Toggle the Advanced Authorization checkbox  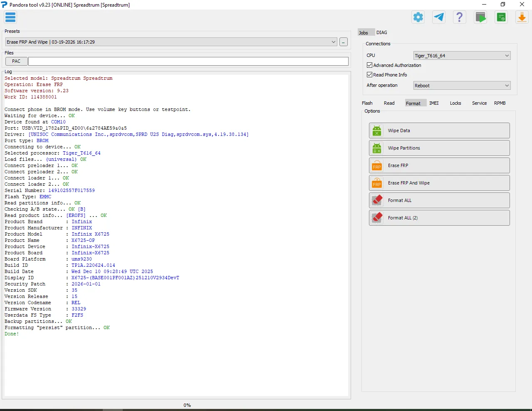pyautogui.click(x=369, y=65)
